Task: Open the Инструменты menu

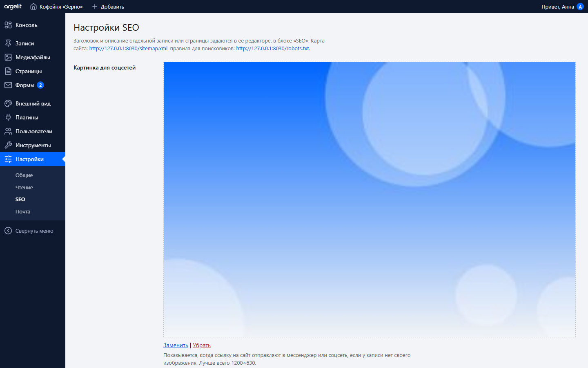Action: pyautogui.click(x=33, y=145)
